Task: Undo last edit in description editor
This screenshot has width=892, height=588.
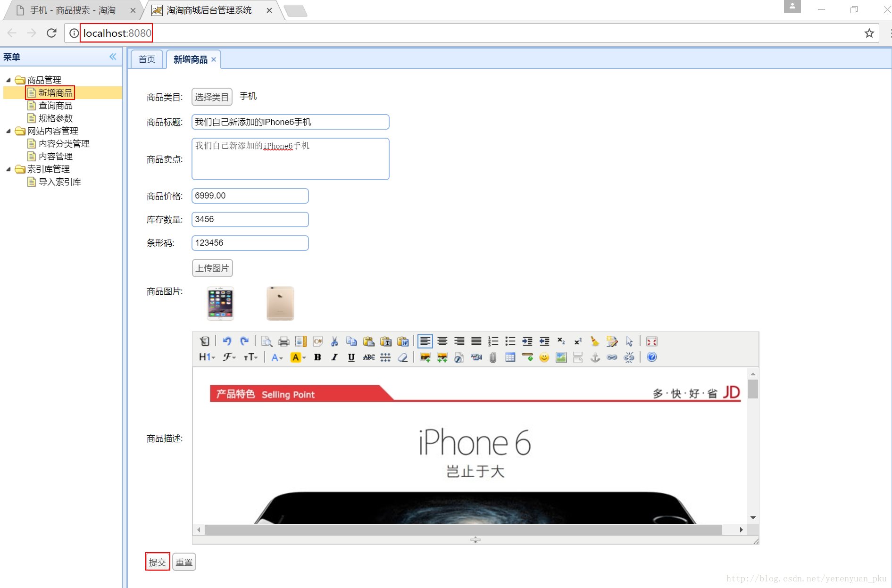Action: [227, 341]
